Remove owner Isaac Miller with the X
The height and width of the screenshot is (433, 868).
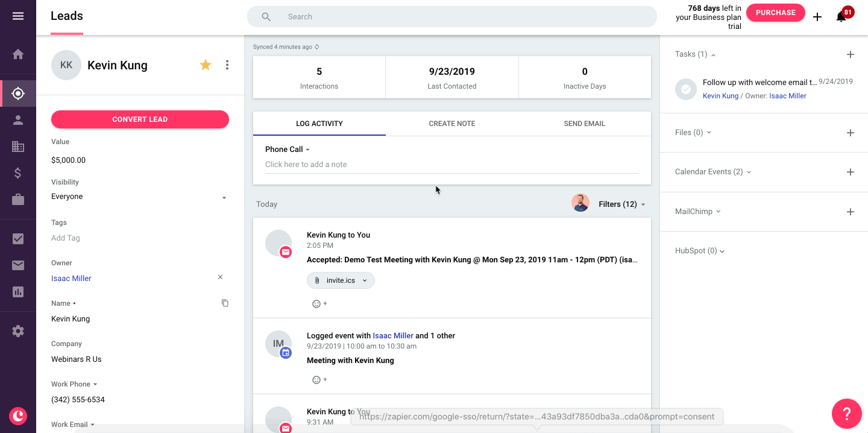(x=220, y=277)
